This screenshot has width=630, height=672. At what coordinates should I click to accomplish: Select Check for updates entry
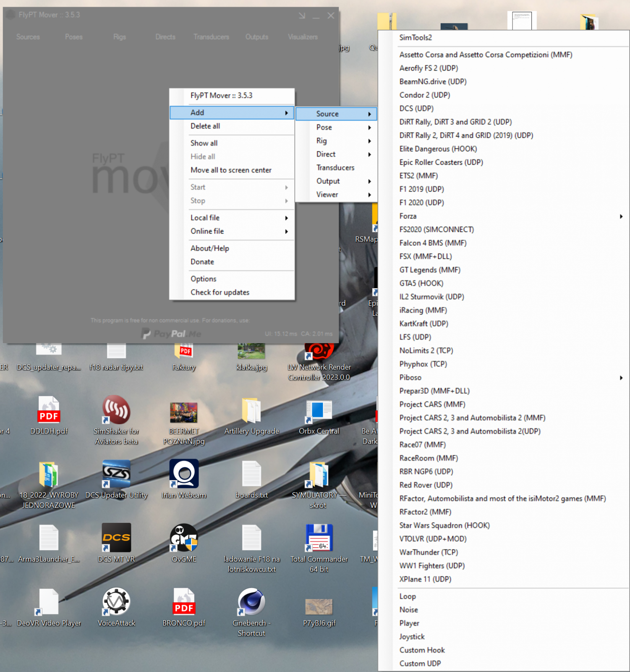(232, 292)
